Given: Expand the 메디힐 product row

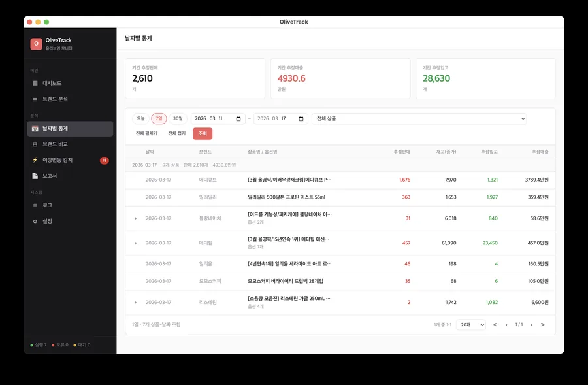Looking at the screenshot, I should tap(136, 243).
